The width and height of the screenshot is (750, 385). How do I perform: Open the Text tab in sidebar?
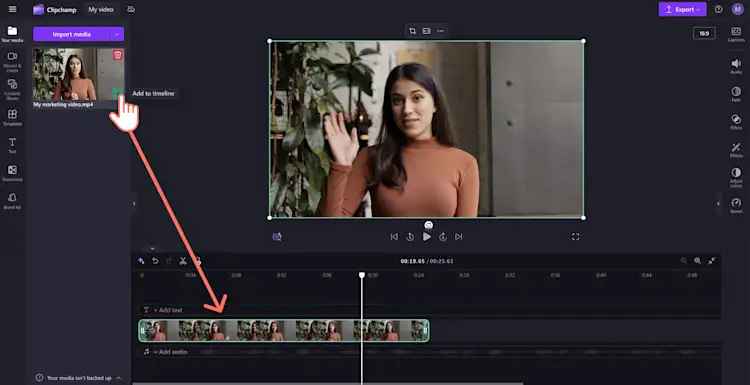[x=12, y=145]
